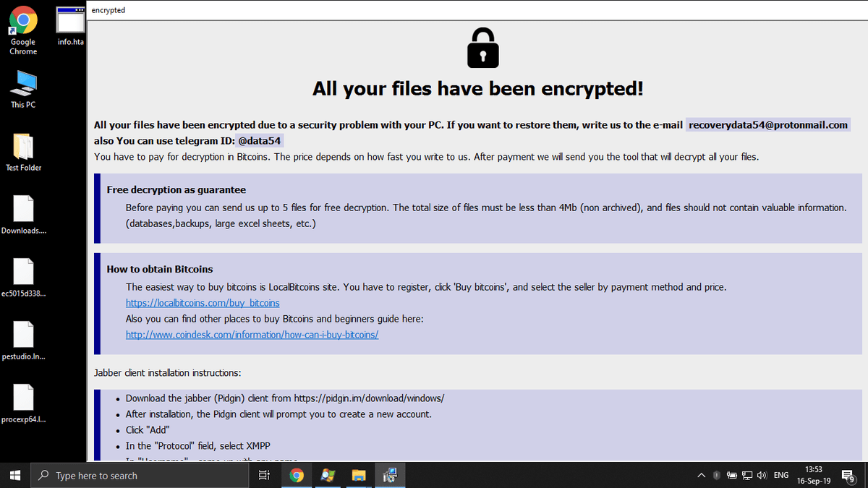Open the coindesk how-to-buy-bitcoins link

[x=252, y=335]
